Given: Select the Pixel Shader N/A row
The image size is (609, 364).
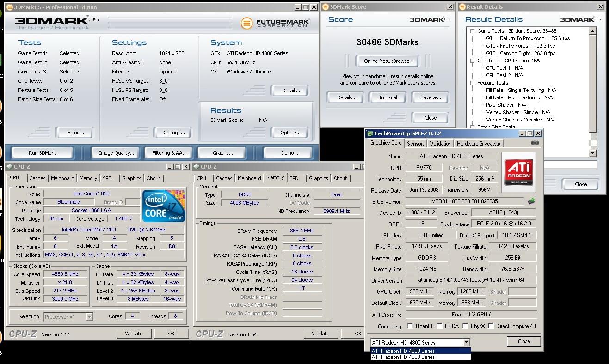Looking at the screenshot, I should point(506,105).
